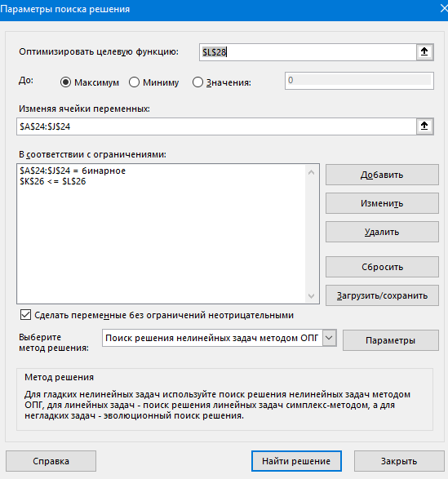The width and height of the screenshot is (448, 479).
Task: Click the Сбросить button
Action: pyautogui.click(x=382, y=267)
